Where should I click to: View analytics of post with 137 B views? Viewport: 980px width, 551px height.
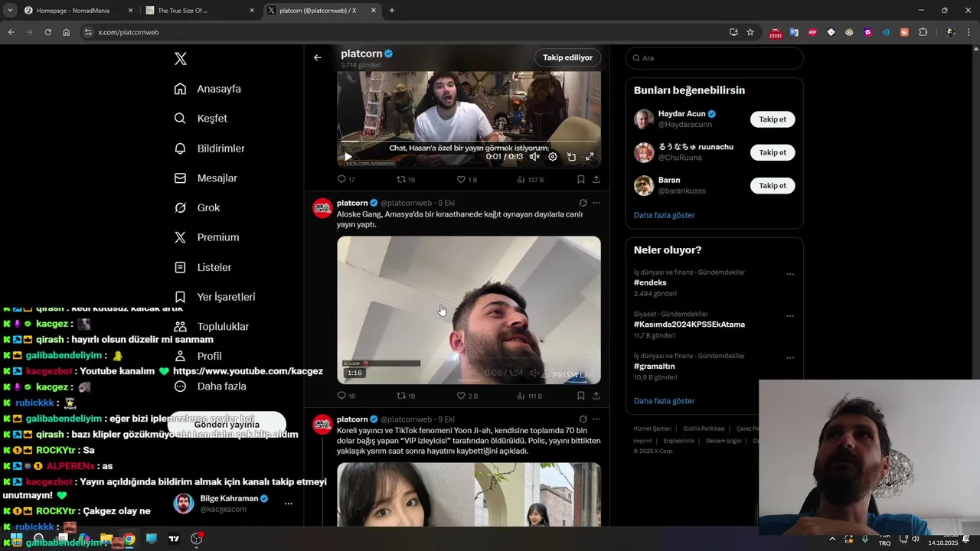pos(529,179)
